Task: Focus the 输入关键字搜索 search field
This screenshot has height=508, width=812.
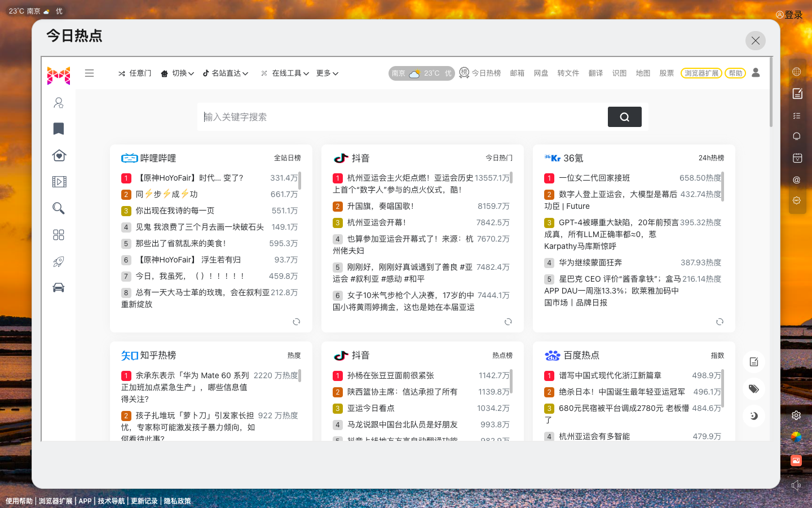Action: [x=403, y=117]
